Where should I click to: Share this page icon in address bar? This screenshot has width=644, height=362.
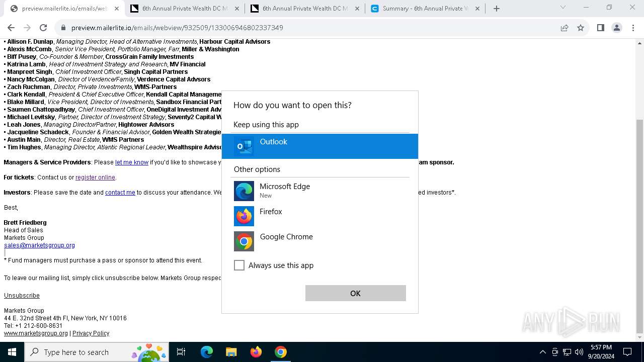click(x=565, y=28)
